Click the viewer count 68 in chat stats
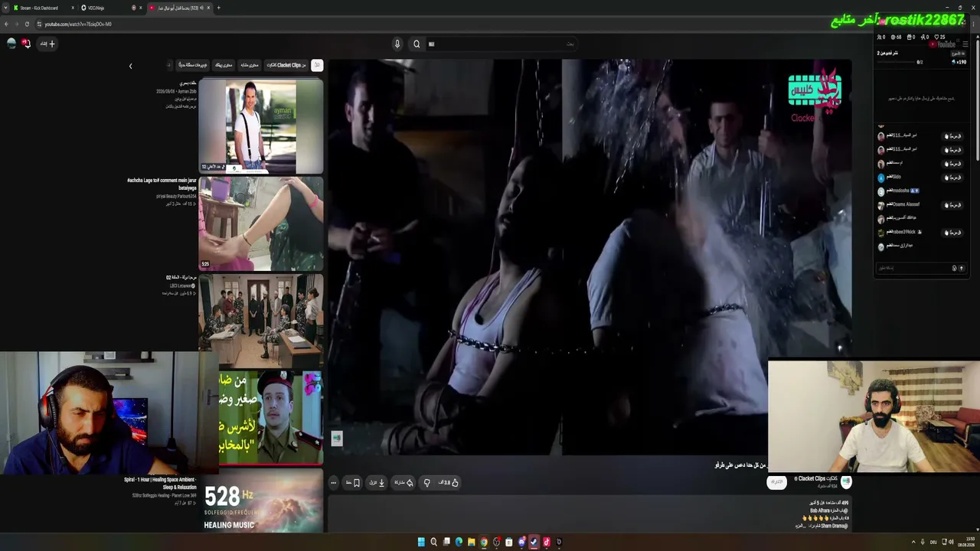 point(896,37)
